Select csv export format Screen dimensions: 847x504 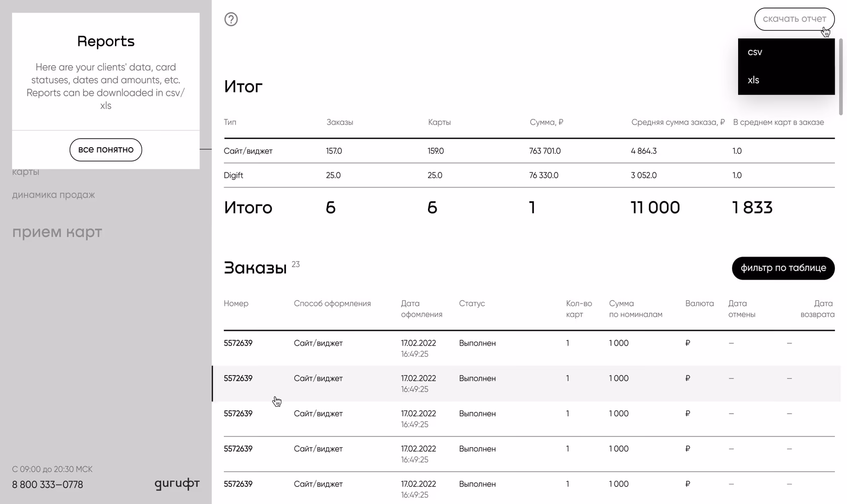(x=755, y=52)
